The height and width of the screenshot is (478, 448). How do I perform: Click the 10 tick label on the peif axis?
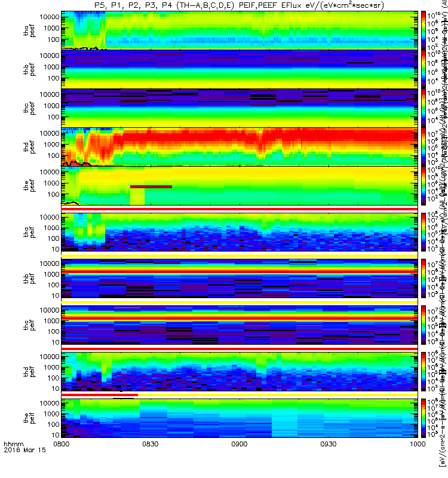(x=56, y=435)
